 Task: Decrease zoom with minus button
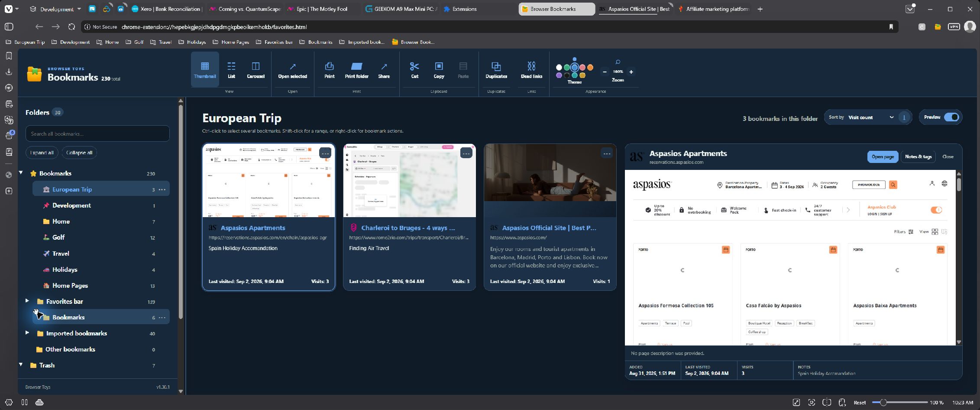click(605, 72)
